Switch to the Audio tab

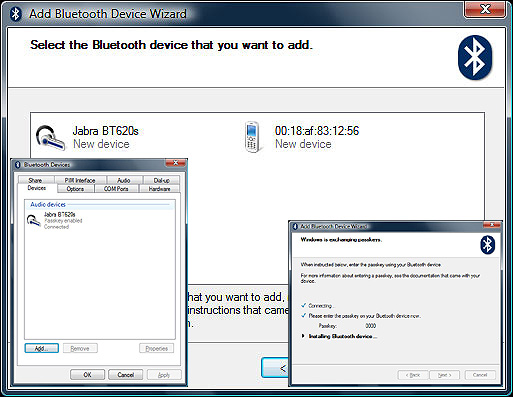pos(124,180)
